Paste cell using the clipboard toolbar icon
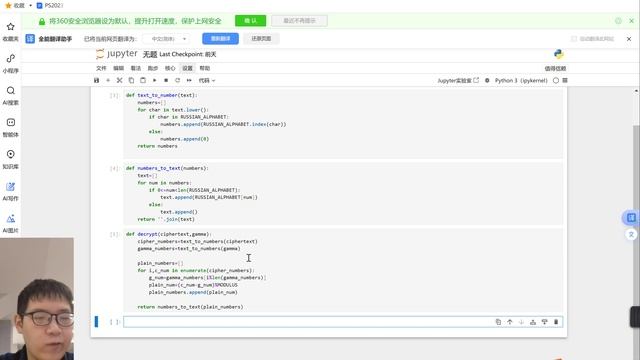 tap(143, 80)
